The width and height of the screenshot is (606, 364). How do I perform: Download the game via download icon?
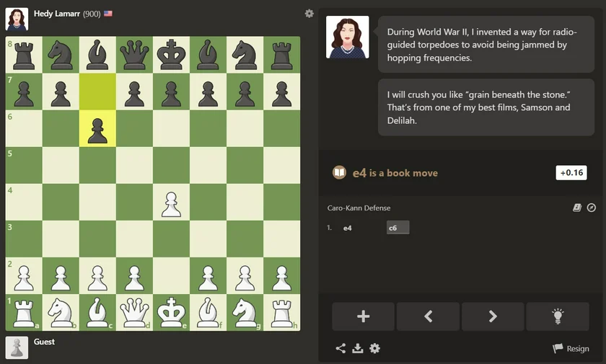pos(357,349)
